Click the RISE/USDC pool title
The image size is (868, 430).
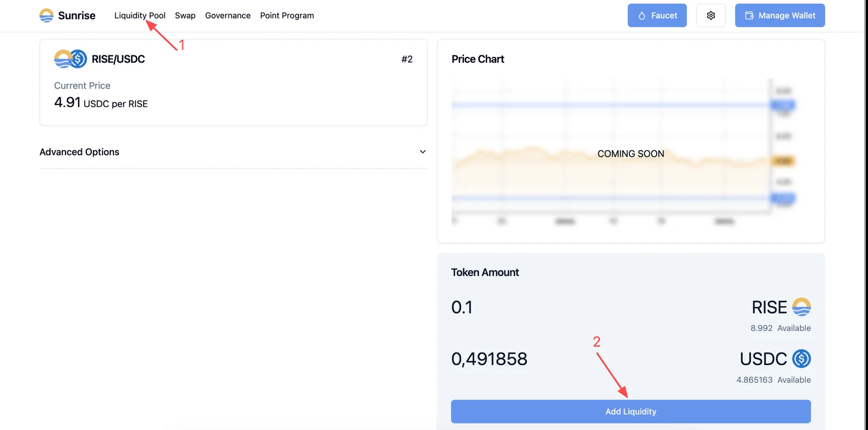coord(118,59)
